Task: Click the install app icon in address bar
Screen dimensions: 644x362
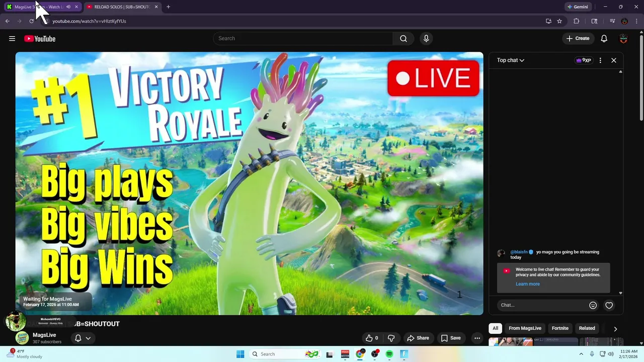Action: point(548,21)
